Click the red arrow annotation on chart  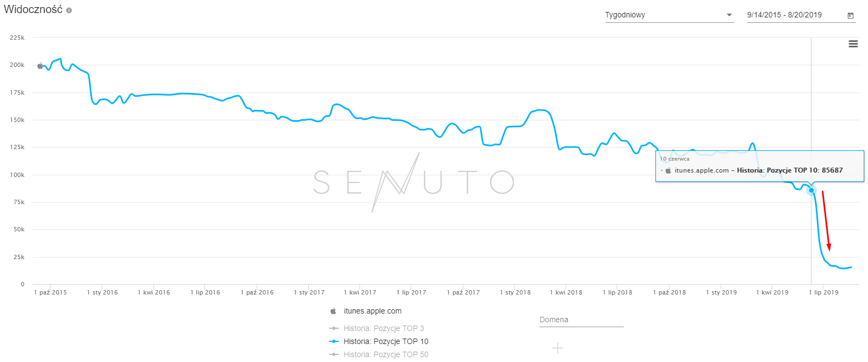coord(826,220)
